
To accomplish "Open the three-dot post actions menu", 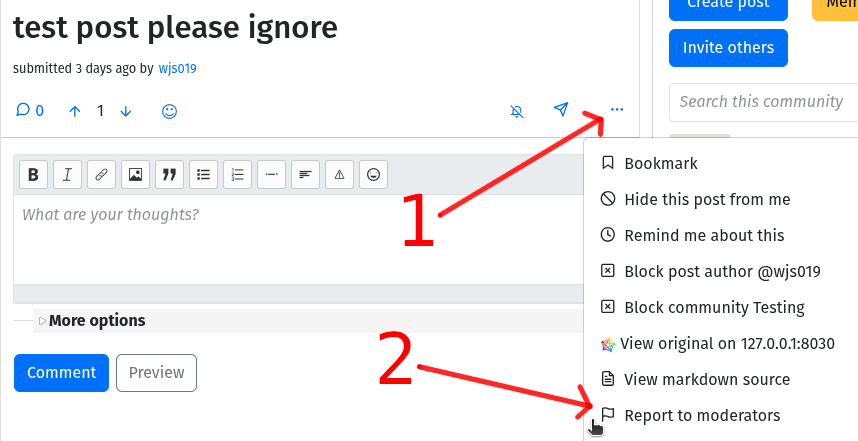I will [617, 110].
